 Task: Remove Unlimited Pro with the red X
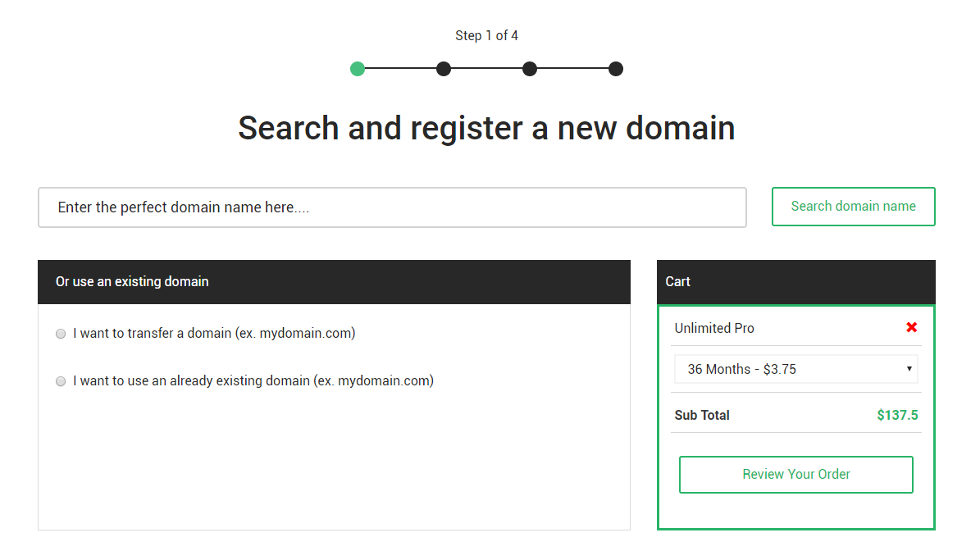911,327
